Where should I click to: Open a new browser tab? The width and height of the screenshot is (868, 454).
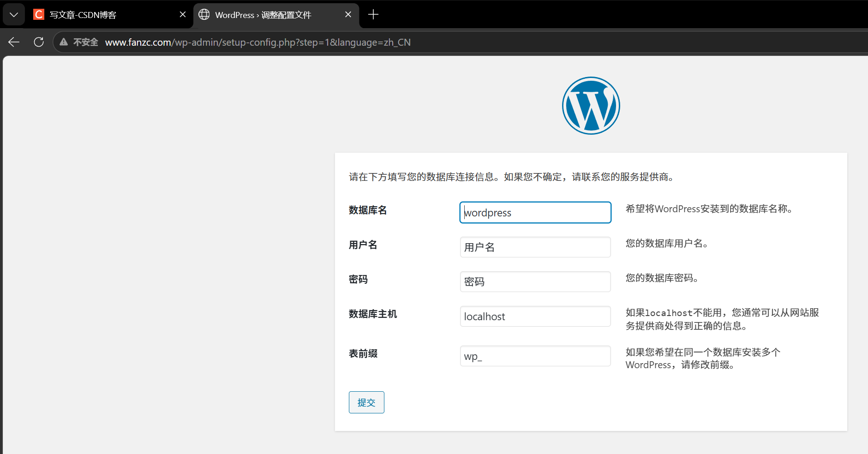(x=373, y=15)
